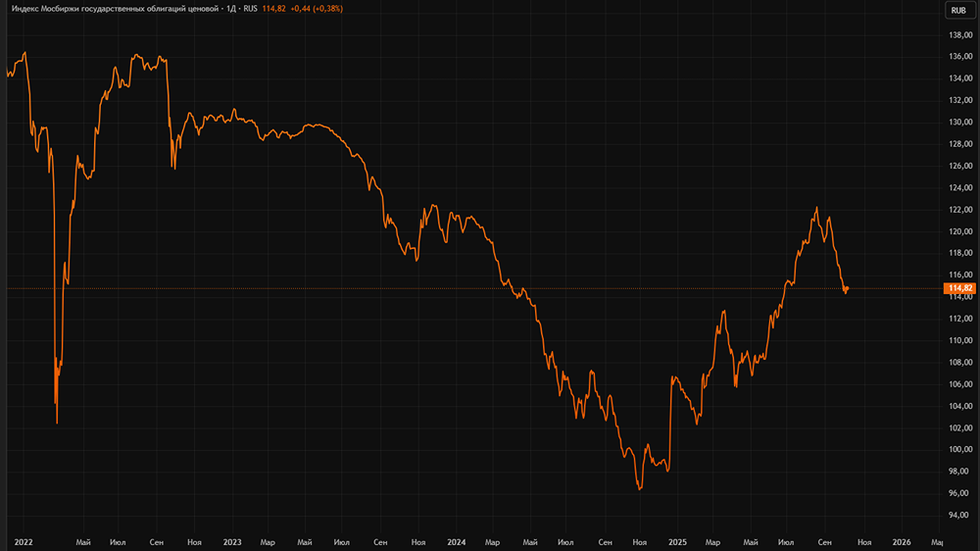Screen dimensions: 980x551
Task: Click the 2023 label on the time axis
Action: point(232,542)
